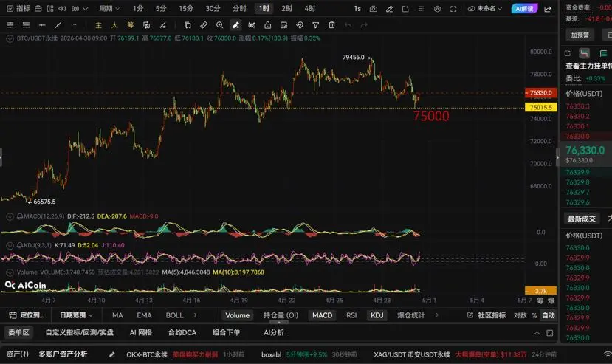Click the filter funnel icon
612x364 pixels.
(315, 25)
